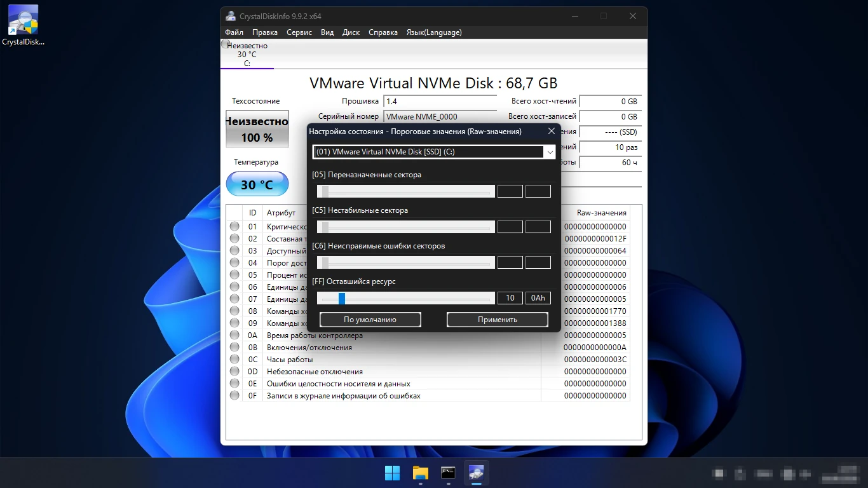
Task: Select the Время работы контроллера attribute row
Action: tap(428, 335)
